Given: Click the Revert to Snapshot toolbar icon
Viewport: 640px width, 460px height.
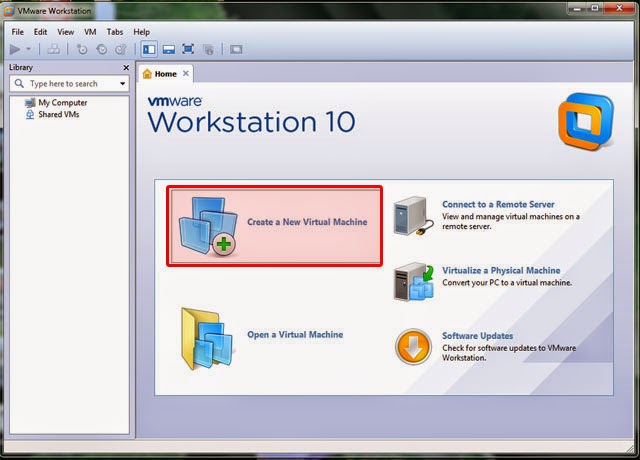Looking at the screenshot, I should tap(102, 49).
